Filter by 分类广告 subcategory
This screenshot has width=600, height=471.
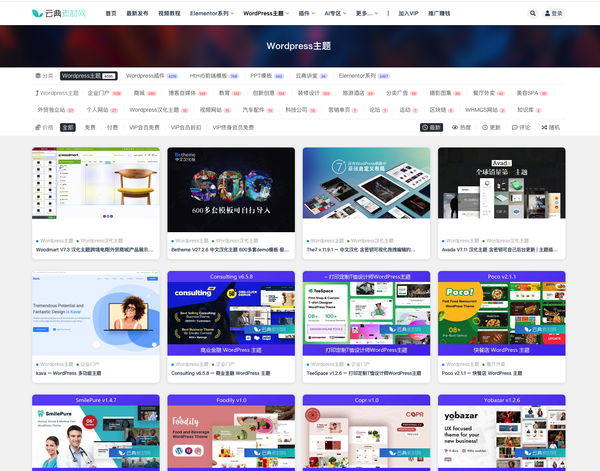pyautogui.click(x=402, y=93)
